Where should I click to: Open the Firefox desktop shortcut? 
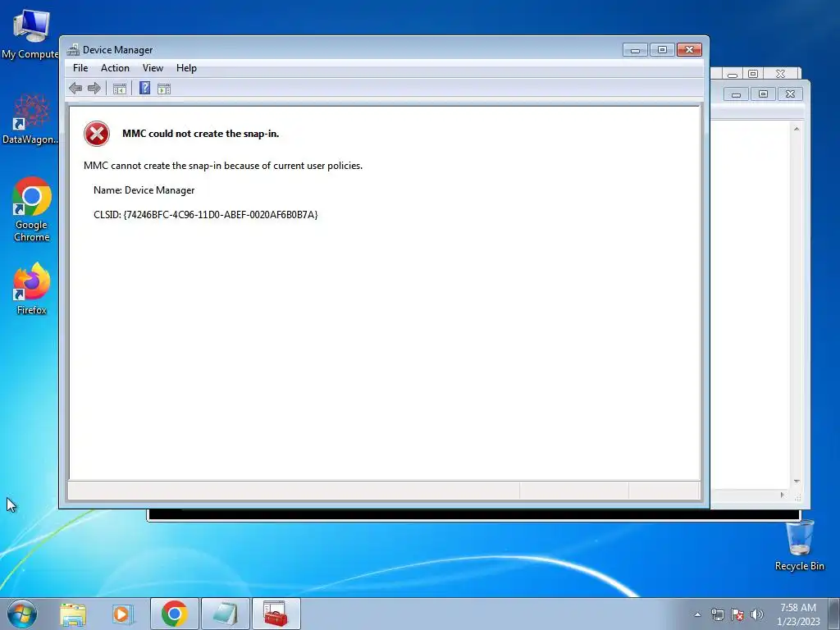tap(32, 289)
